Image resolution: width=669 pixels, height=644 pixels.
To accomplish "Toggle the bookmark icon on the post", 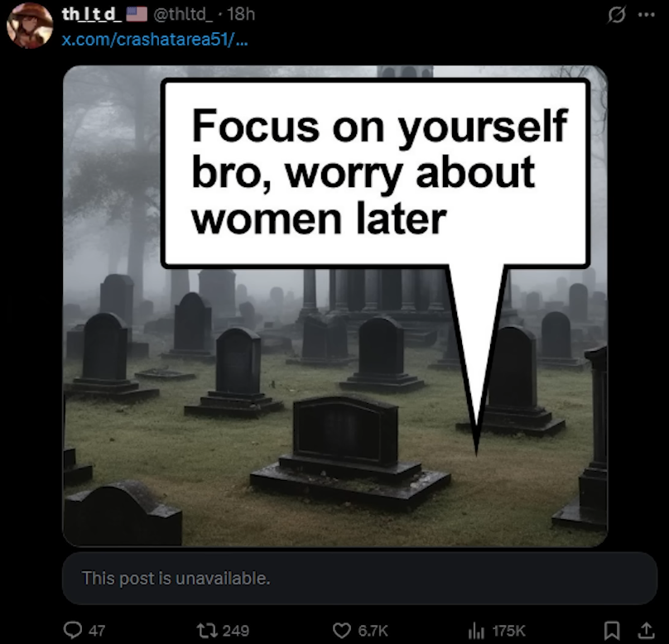I will (x=612, y=631).
